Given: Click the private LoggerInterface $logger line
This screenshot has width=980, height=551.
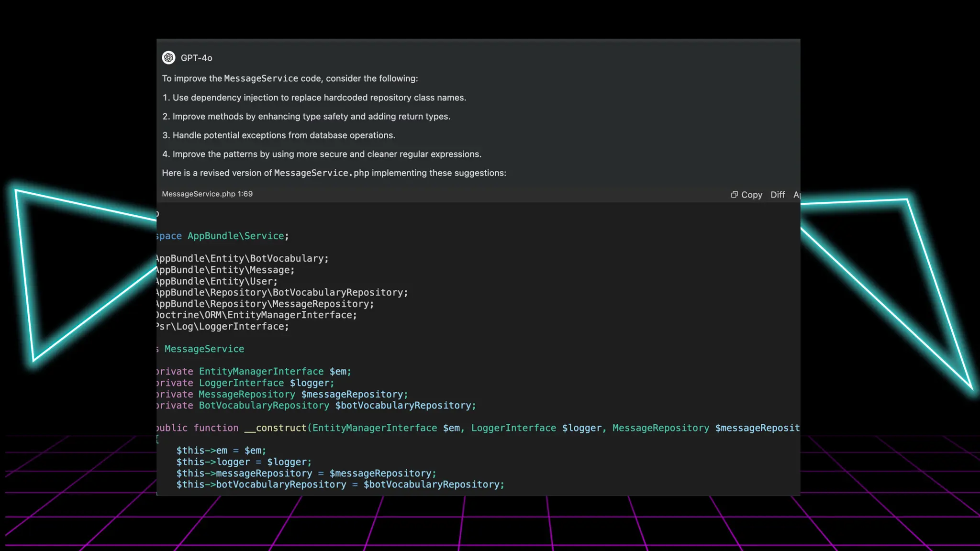Looking at the screenshot, I should (x=246, y=383).
